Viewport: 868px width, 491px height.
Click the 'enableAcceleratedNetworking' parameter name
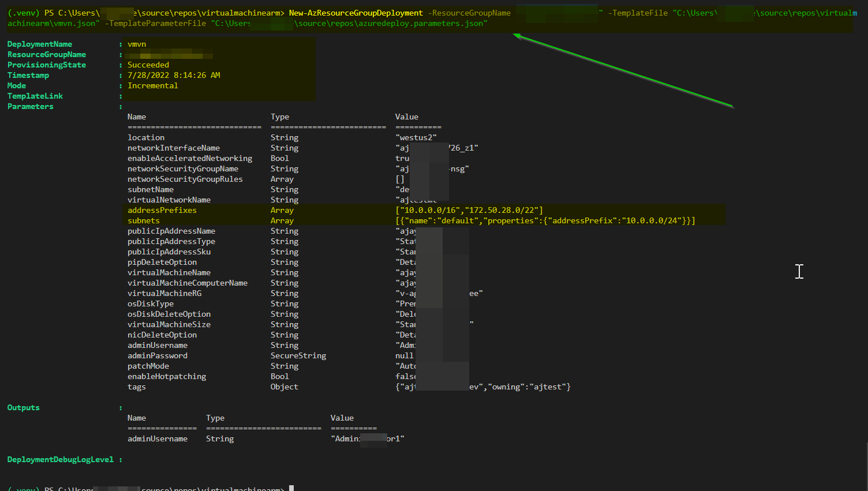pos(190,159)
